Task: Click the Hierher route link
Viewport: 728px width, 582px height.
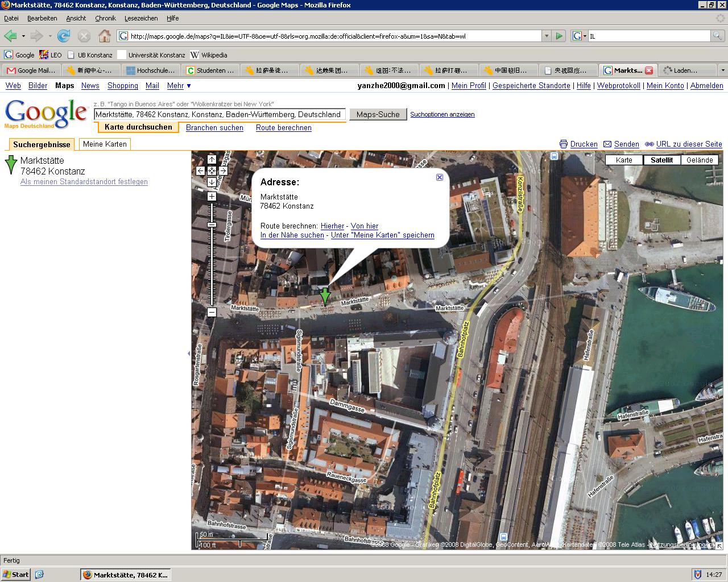Action: tap(332, 226)
